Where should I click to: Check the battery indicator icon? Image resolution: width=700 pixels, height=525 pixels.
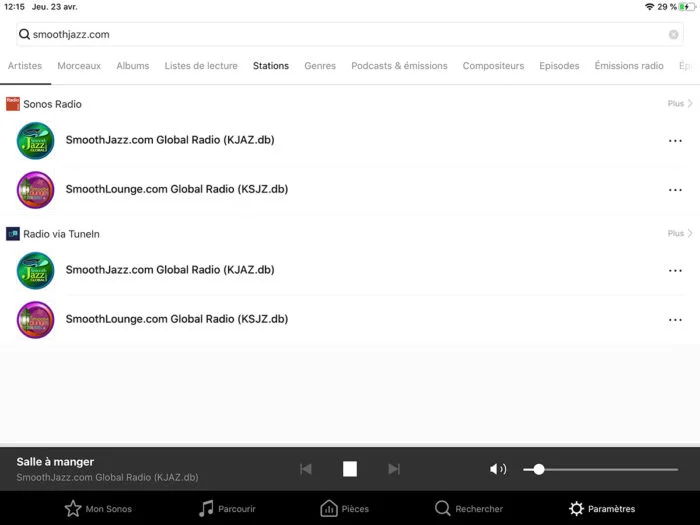pos(687,7)
